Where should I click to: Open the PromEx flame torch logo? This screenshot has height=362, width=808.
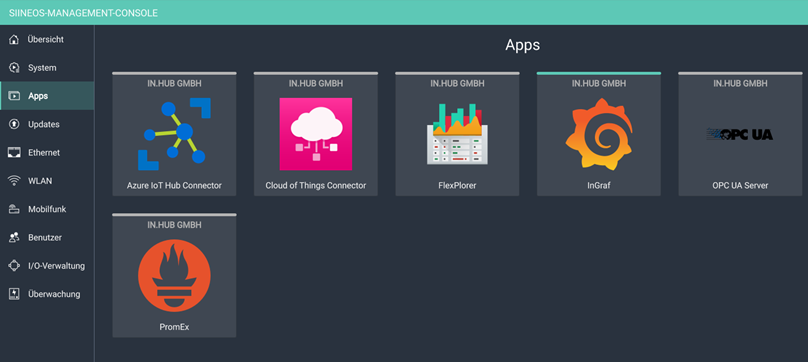pos(174,276)
